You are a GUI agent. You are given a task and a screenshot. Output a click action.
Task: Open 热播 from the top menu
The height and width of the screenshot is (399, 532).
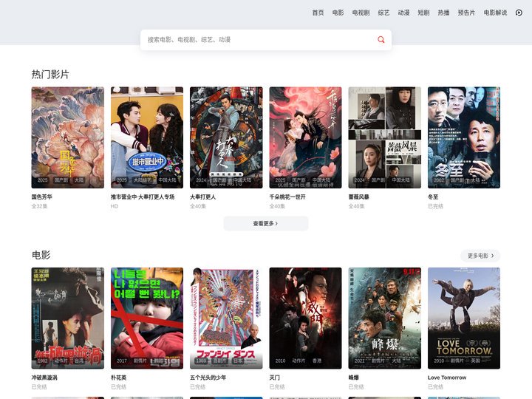(x=443, y=13)
